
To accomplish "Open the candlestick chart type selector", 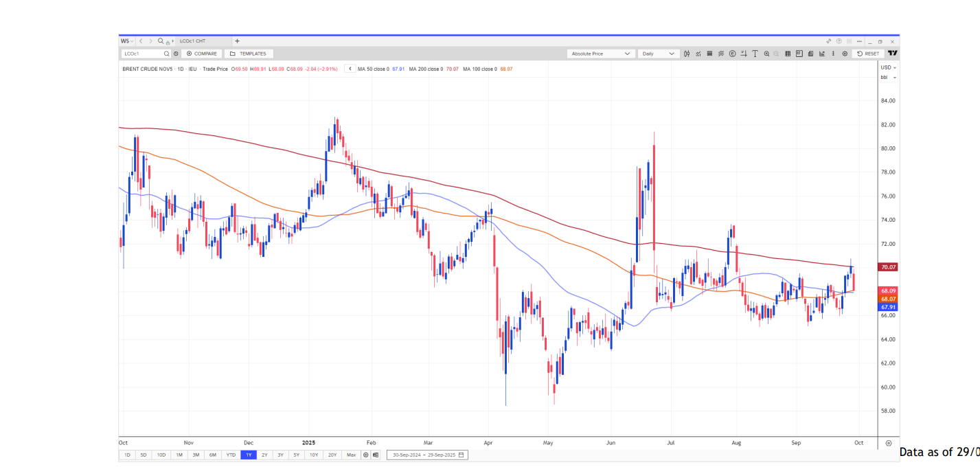I will pyautogui.click(x=687, y=54).
